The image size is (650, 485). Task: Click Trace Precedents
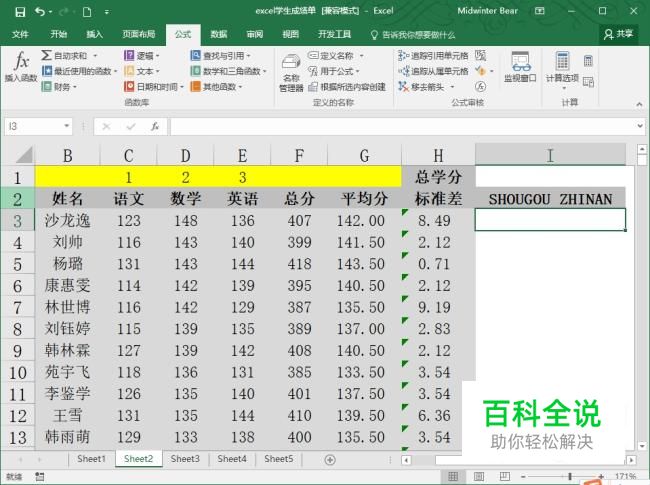tap(433, 56)
